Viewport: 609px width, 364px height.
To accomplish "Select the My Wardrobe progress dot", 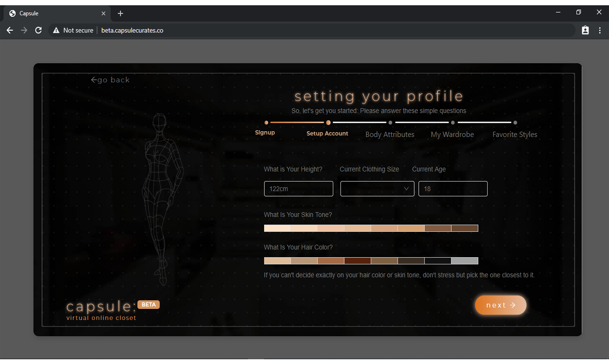I will [452, 123].
